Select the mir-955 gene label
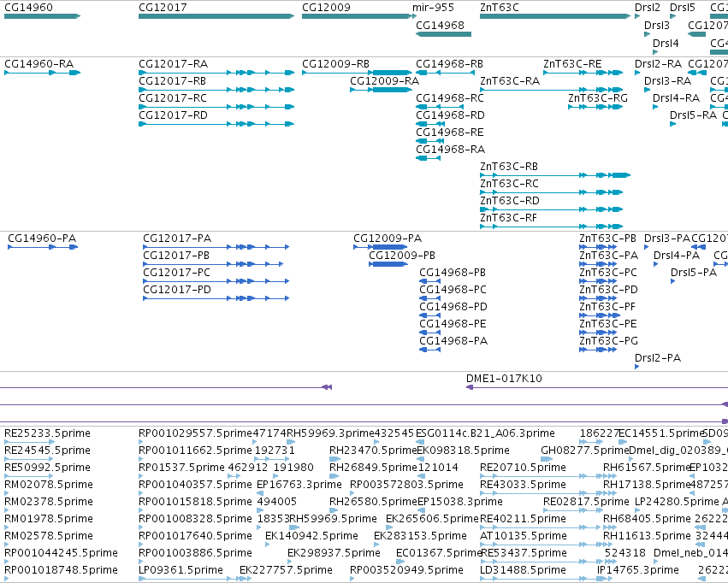The height and width of the screenshot is (583, 728). pos(433,8)
